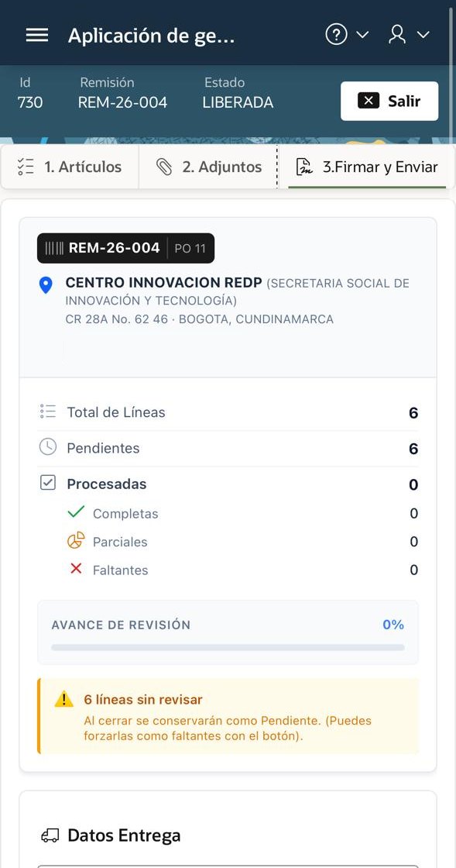
Task: Click the checklist icon on Artículos
Action: [26, 167]
